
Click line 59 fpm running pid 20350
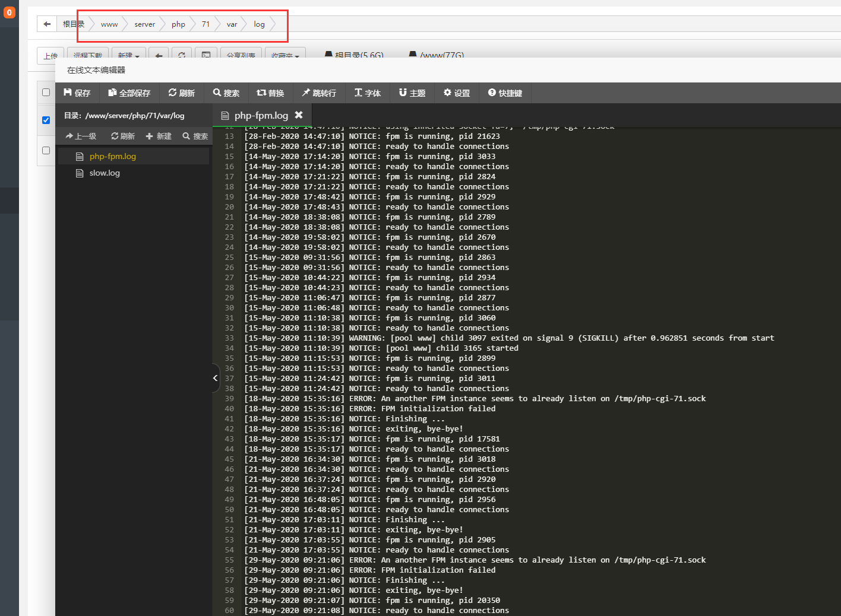(x=372, y=600)
